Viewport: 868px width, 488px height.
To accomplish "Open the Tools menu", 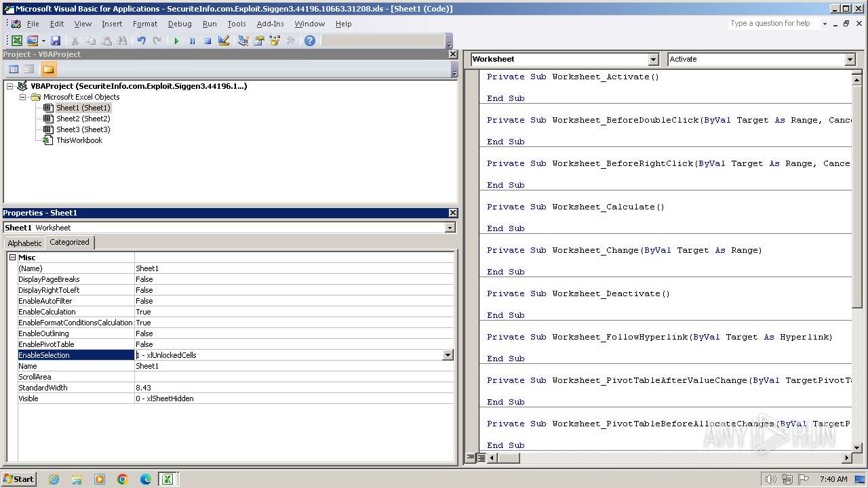I will (x=237, y=24).
